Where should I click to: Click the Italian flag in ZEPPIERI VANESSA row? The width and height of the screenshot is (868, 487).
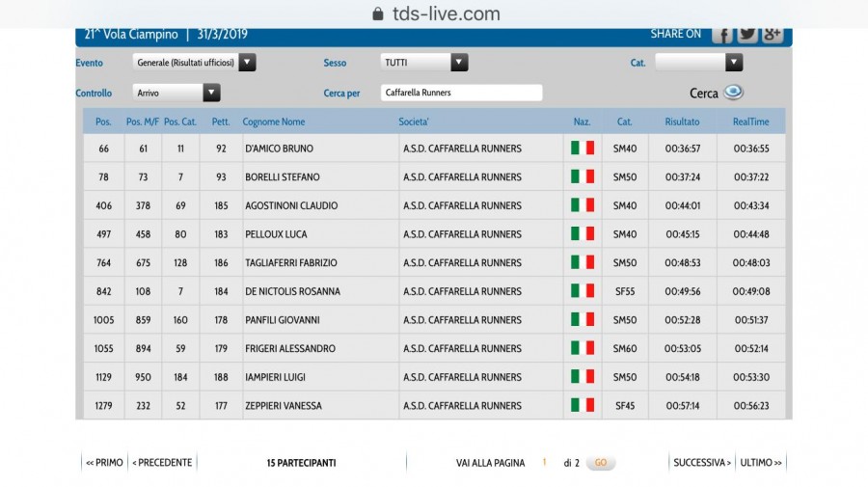583,406
